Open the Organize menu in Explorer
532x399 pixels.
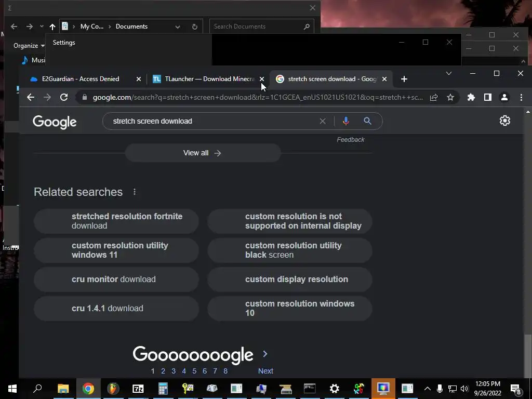click(x=29, y=46)
